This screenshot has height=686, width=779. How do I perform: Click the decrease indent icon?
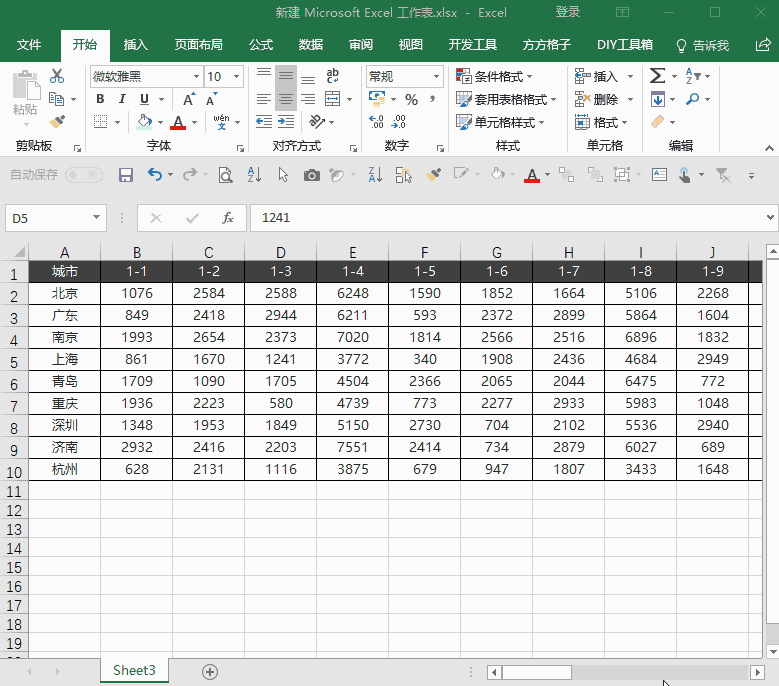(x=264, y=122)
